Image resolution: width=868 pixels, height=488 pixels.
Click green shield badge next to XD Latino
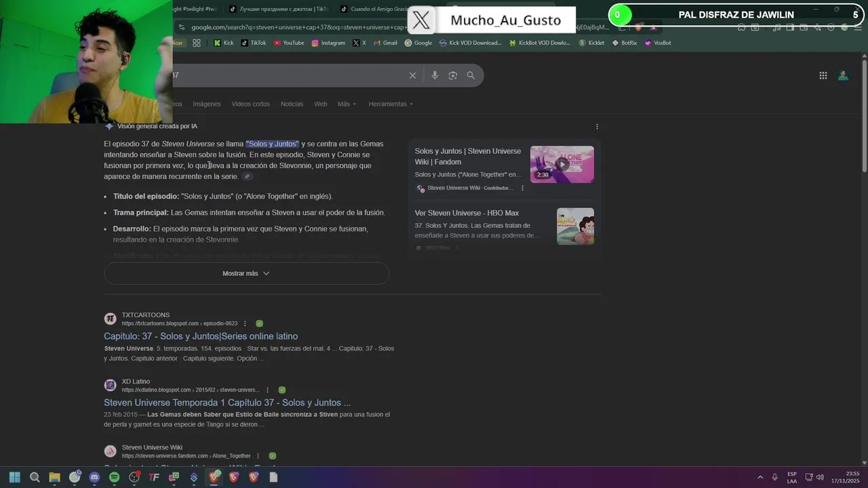click(281, 390)
